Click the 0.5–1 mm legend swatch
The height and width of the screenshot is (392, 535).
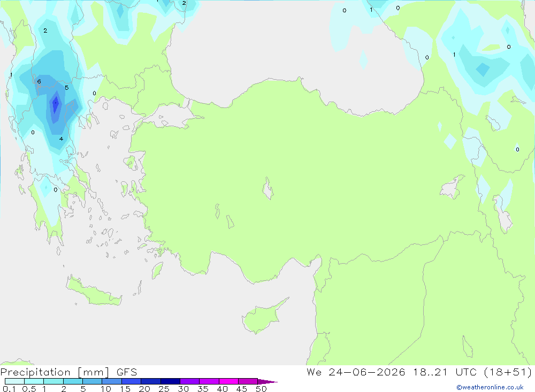coord(34,381)
